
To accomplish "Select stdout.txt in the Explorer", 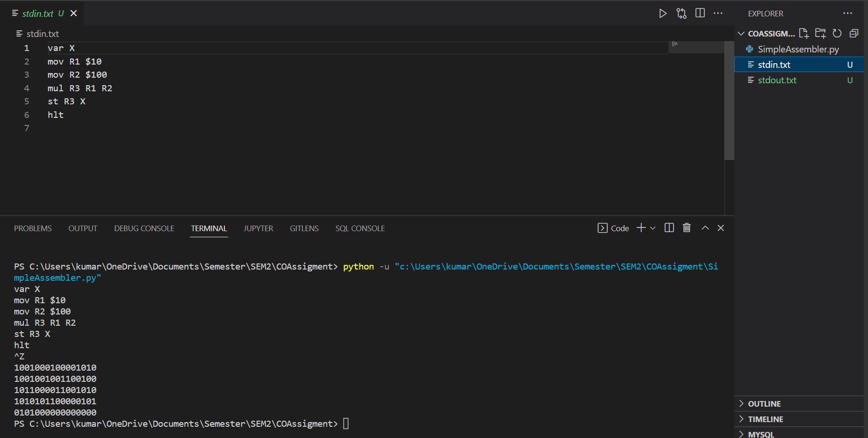I will tap(777, 80).
